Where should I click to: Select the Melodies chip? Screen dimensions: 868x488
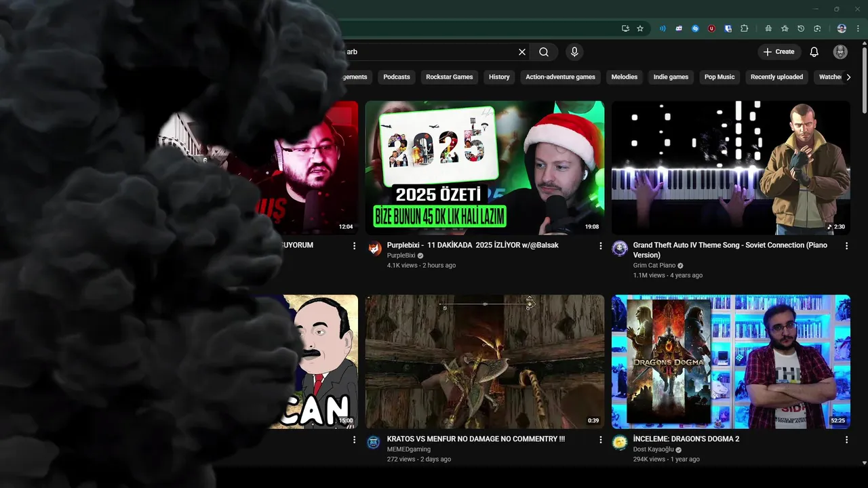pyautogui.click(x=625, y=77)
